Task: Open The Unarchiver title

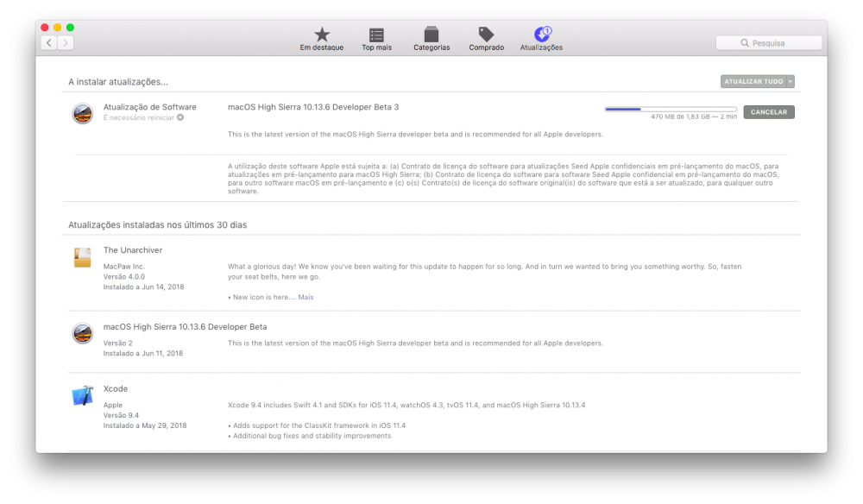Action: coord(133,249)
